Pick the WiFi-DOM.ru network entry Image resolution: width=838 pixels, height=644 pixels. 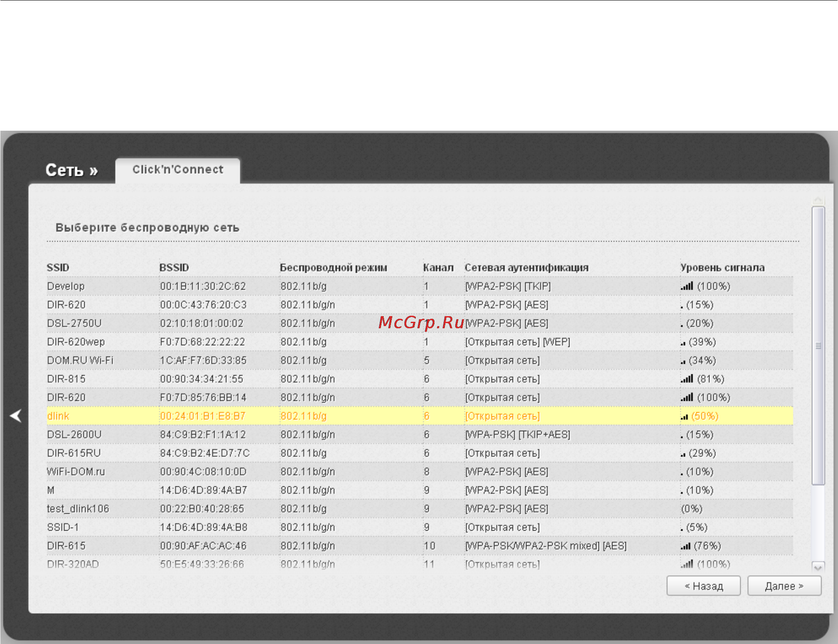click(420, 472)
